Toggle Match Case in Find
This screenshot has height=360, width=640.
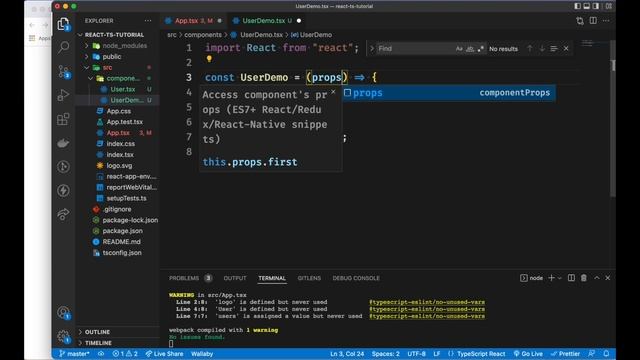coord(459,49)
